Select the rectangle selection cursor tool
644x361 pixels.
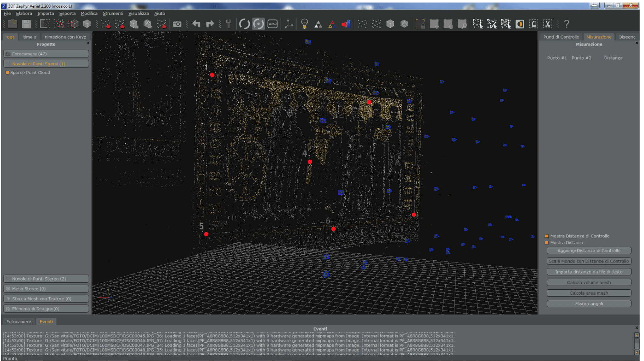click(x=478, y=24)
